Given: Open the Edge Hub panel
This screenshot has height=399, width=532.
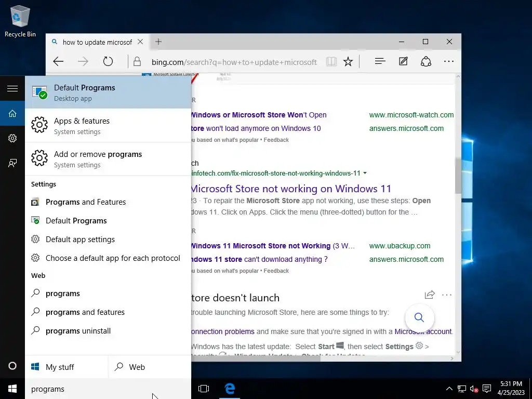Looking at the screenshot, I should [380, 61].
